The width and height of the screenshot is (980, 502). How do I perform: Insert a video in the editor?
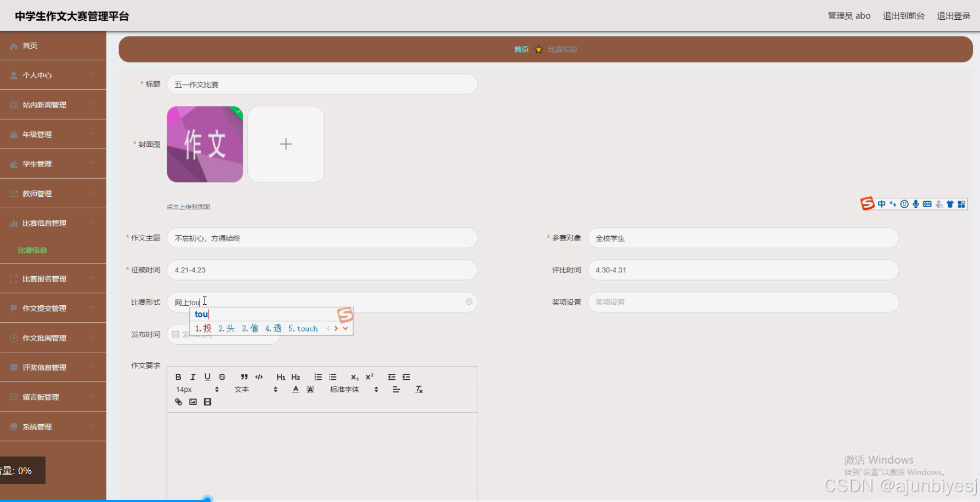pos(207,402)
